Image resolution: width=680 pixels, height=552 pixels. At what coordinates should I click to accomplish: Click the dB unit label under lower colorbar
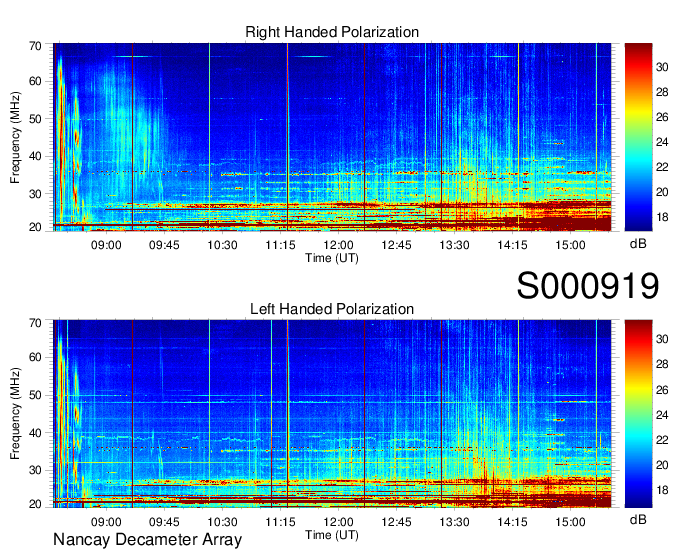pos(638,520)
